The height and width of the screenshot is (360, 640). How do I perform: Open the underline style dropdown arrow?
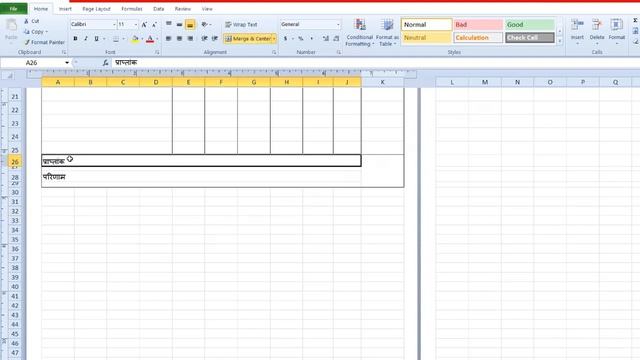click(104, 39)
